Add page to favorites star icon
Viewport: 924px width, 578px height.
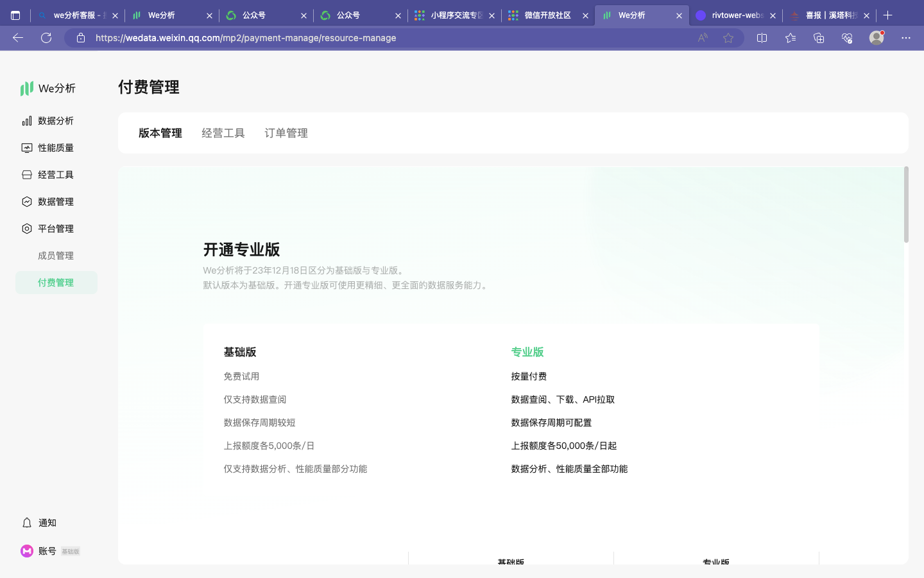click(728, 38)
